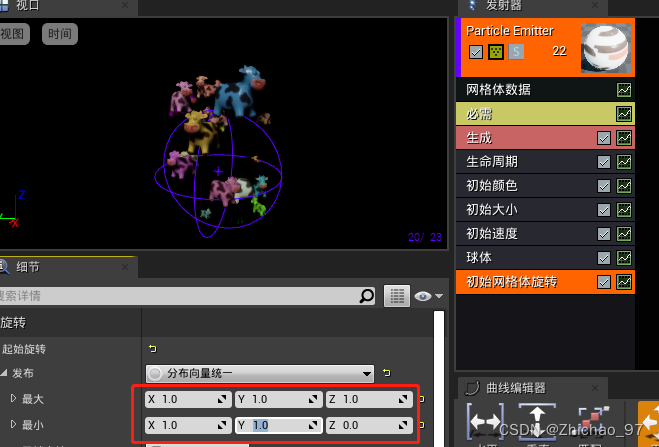The height and width of the screenshot is (447, 659).
Task: Collapse the 旋转 category header
Action: (13, 323)
